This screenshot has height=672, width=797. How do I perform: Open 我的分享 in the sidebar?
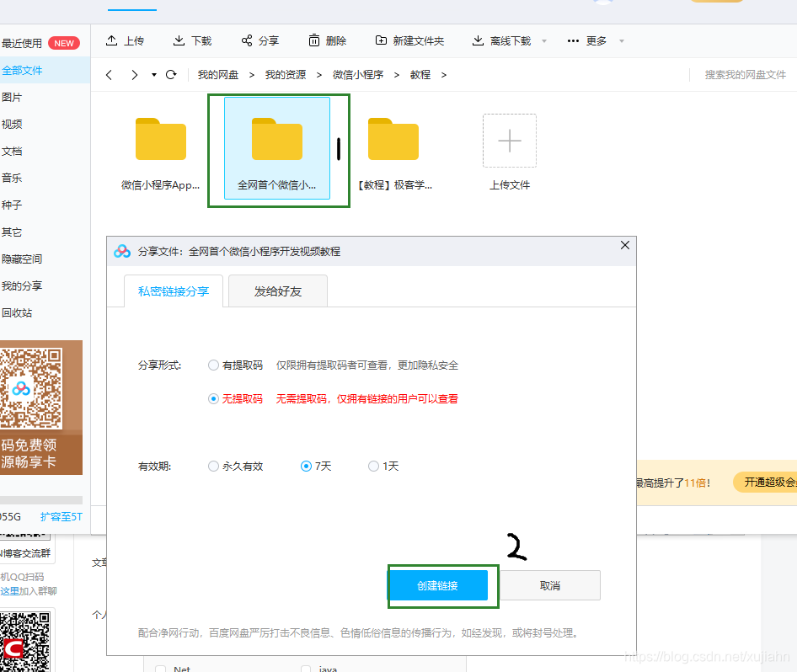(45, 286)
